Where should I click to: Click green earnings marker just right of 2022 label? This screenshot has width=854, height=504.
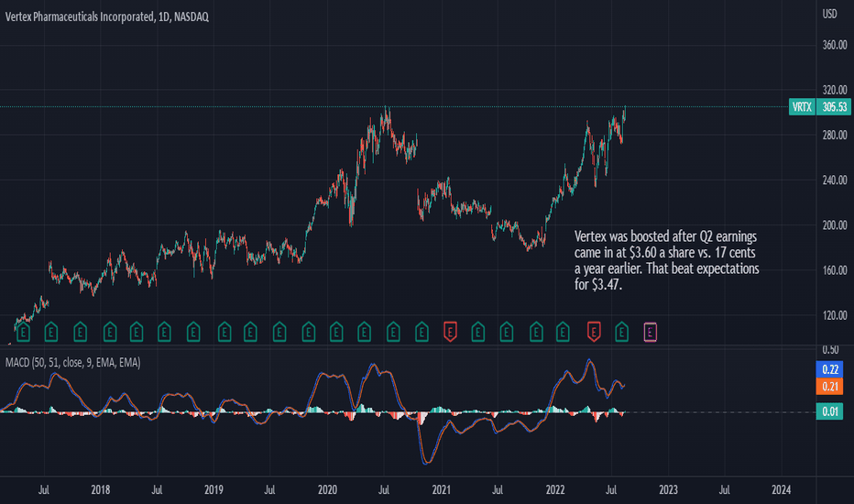[563, 332]
